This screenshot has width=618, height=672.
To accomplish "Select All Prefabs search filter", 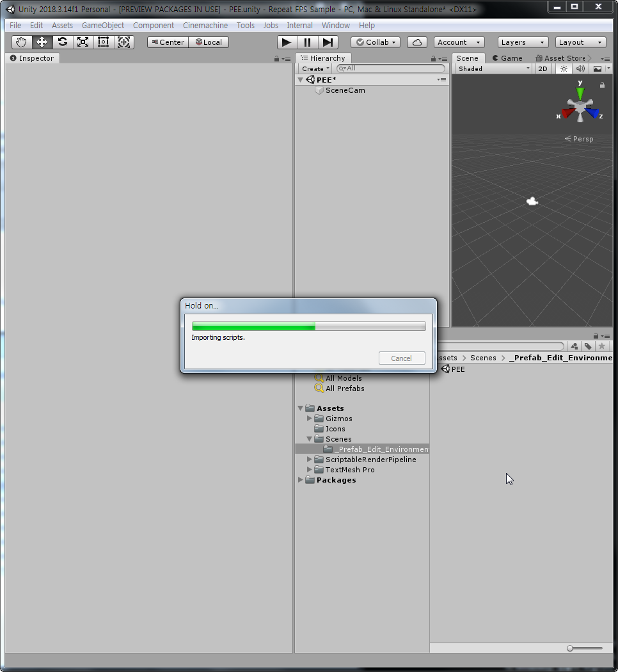I will [340, 388].
